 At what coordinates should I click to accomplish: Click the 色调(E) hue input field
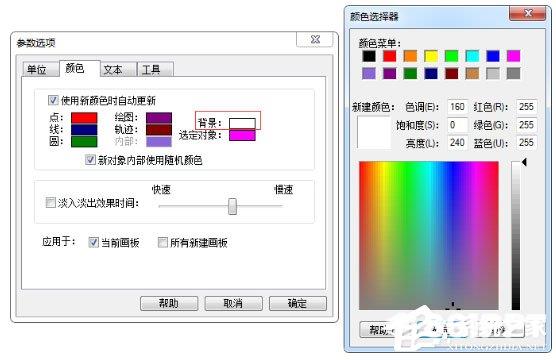457,107
